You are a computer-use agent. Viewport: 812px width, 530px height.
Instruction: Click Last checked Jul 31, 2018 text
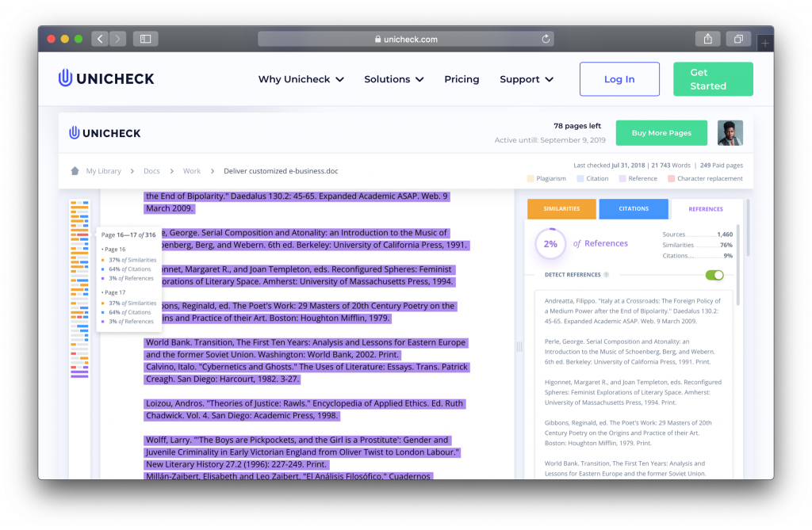609,166
